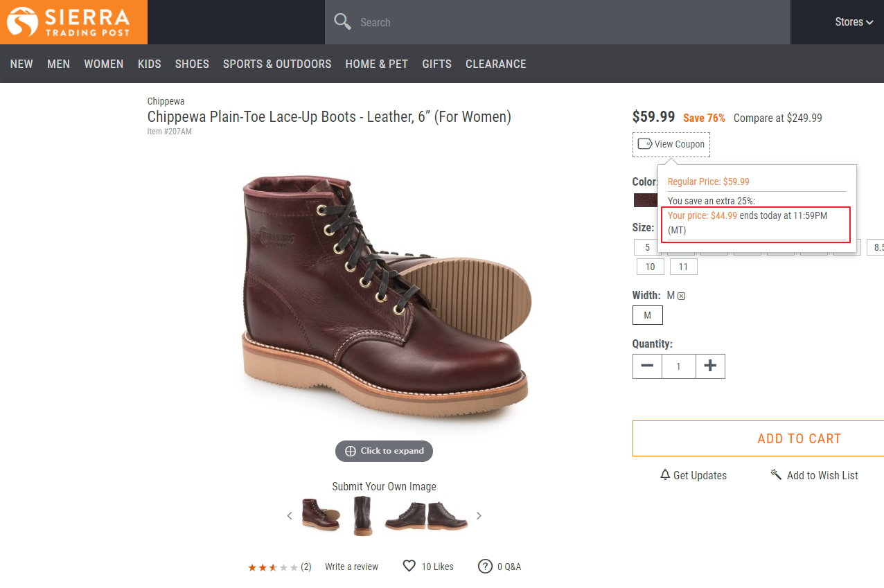Increase quantity with the plus button
Image resolution: width=884 pixels, height=588 pixels.
tap(710, 366)
